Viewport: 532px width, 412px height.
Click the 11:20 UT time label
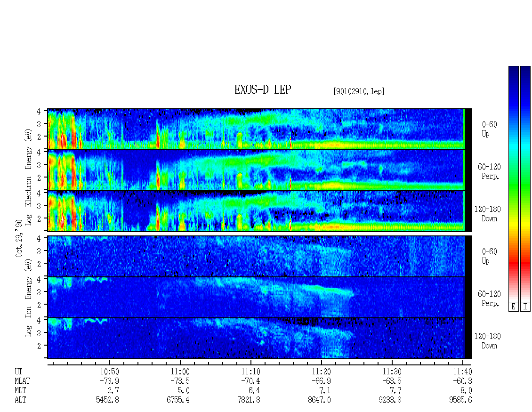[x=321, y=372]
